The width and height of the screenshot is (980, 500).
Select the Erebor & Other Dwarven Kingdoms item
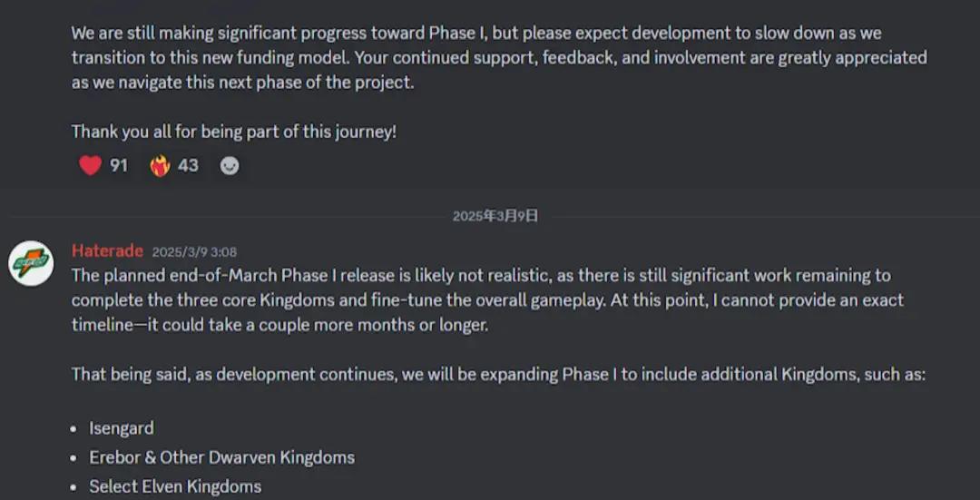(221, 457)
